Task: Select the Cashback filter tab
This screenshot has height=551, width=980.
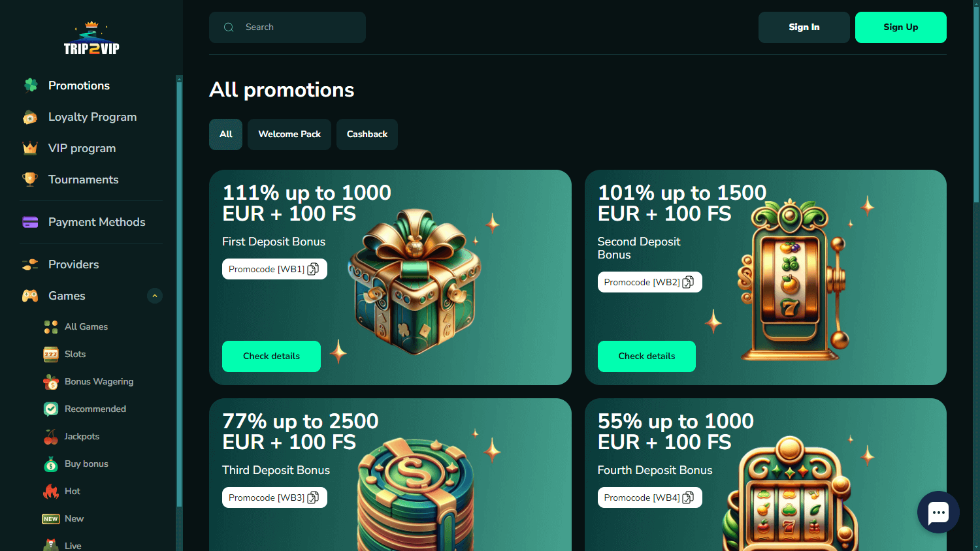Action: pyautogui.click(x=367, y=134)
